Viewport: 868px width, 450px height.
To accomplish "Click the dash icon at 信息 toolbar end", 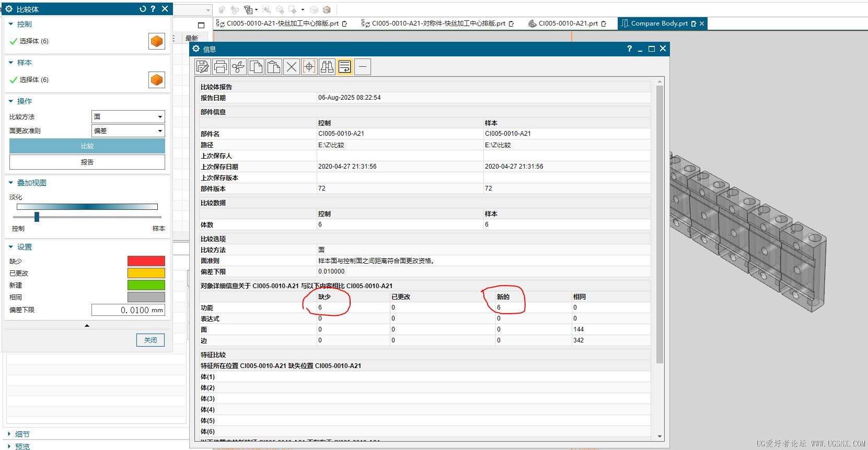I will (363, 67).
